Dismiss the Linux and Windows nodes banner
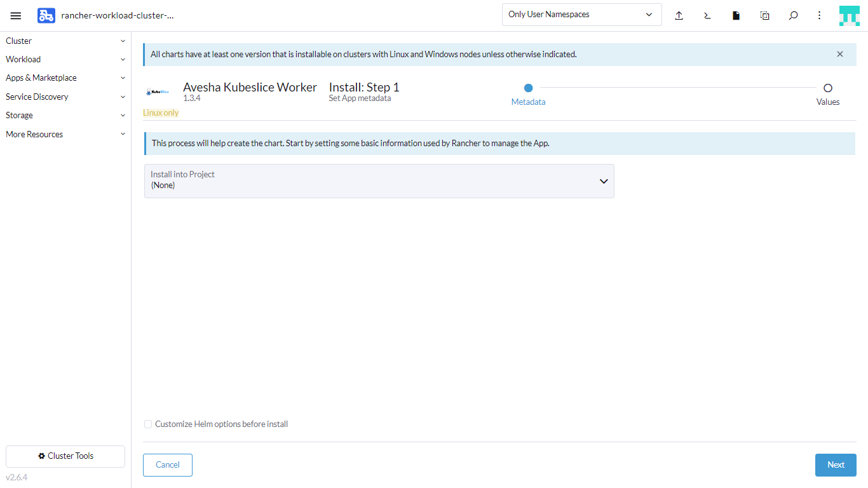 pos(840,54)
